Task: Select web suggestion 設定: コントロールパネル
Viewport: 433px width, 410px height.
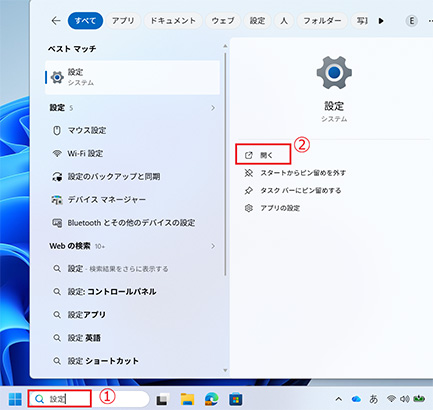Action: pyautogui.click(x=133, y=292)
